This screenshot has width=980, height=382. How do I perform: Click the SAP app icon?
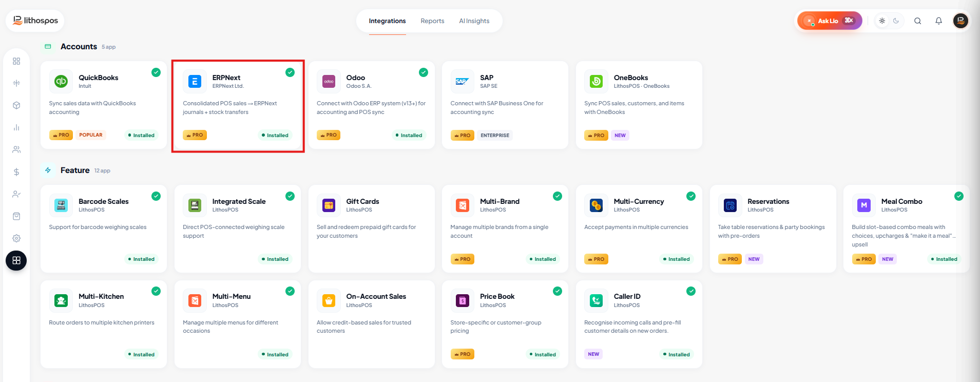[463, 81]
